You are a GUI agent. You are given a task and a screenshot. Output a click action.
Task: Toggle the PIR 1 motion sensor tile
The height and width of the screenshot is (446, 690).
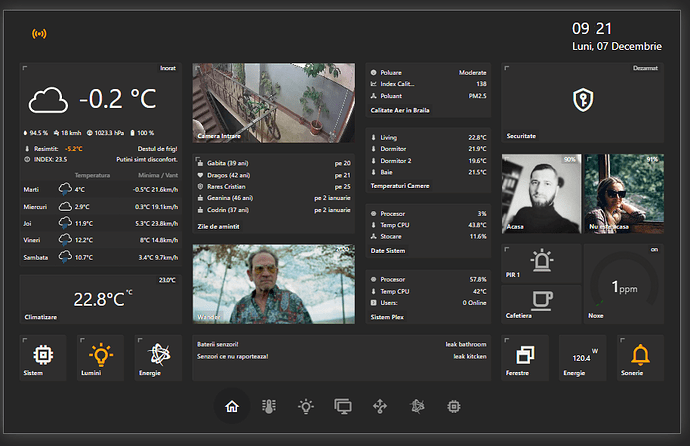(541, 261)
